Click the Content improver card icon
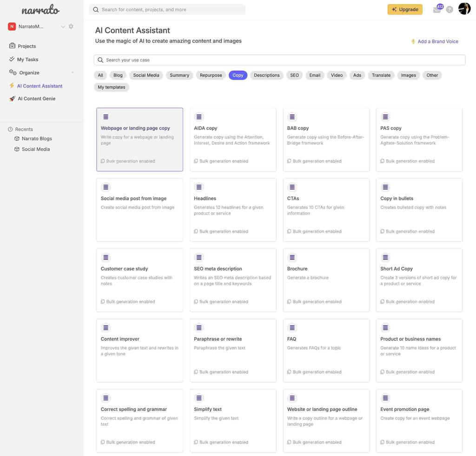Screen dimensions: 476x456 click(106, 328)
